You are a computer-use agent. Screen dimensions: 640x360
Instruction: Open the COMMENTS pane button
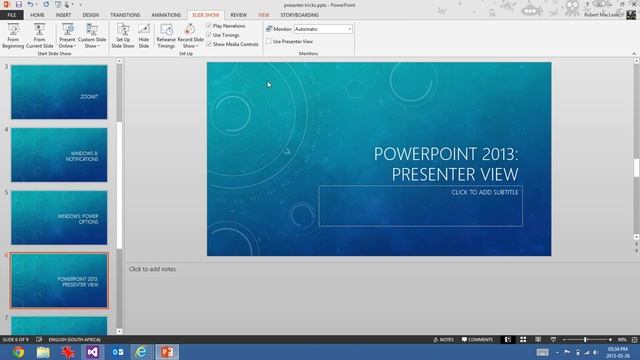click(477, 340)
